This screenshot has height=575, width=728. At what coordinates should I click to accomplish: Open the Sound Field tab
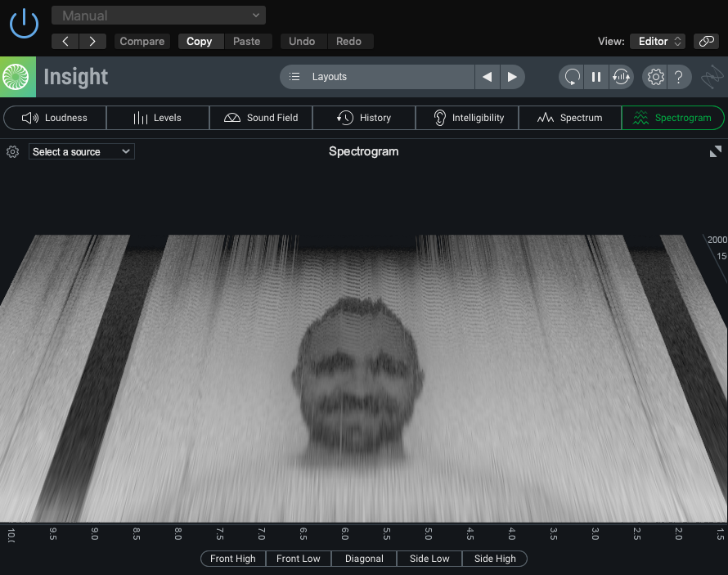click(261, 118)
